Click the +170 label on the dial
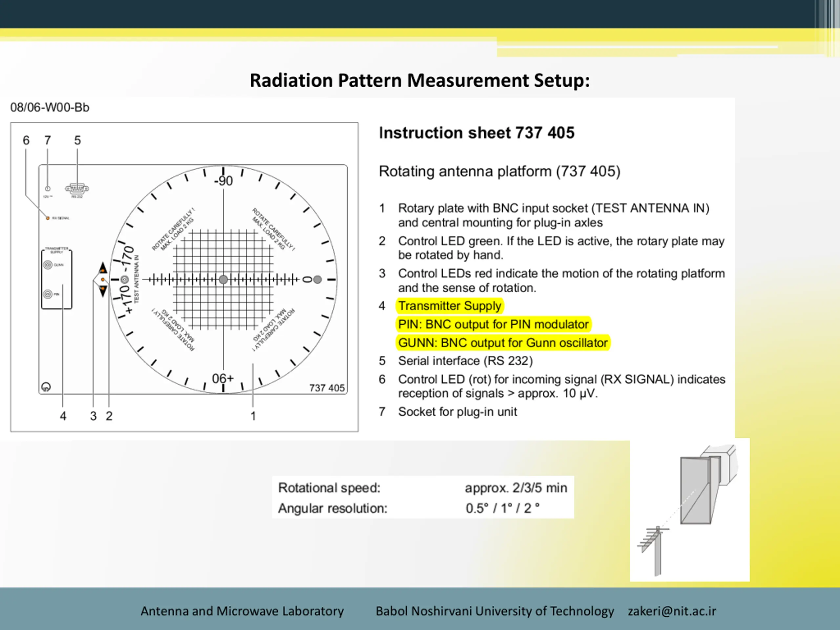The width and height of the screenshot is (840, 630). [126, 300]
